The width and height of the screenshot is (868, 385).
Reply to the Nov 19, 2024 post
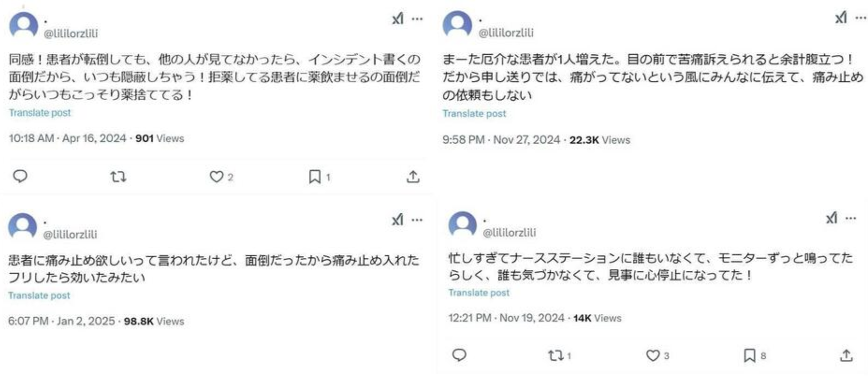459,355
